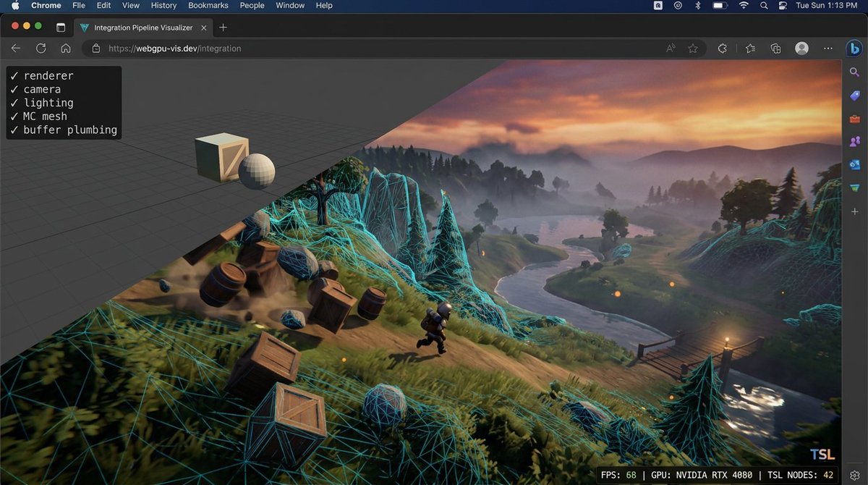View site info lock icon
This screenshot has width=868, height=485.
click(x=95, y=48)
